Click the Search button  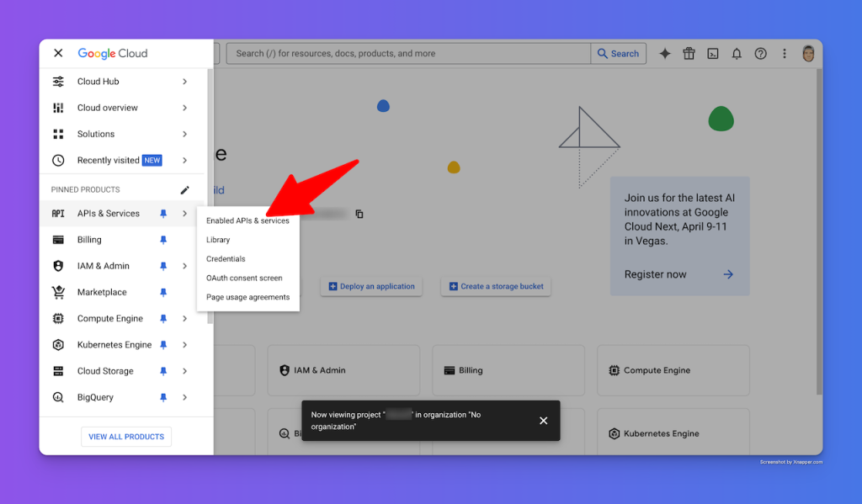point(619,53)
